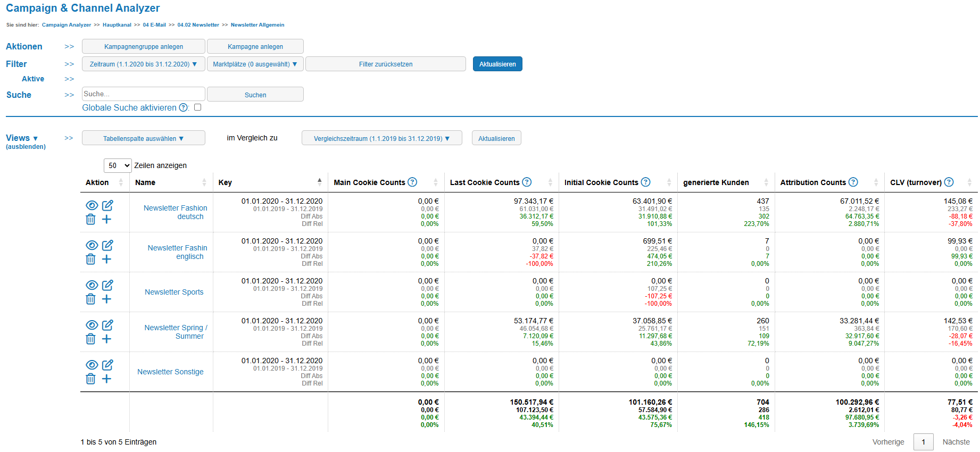Click trash icon for Newsletter Sonstige
The image size is (980, 452).
(x=91, y=379)
